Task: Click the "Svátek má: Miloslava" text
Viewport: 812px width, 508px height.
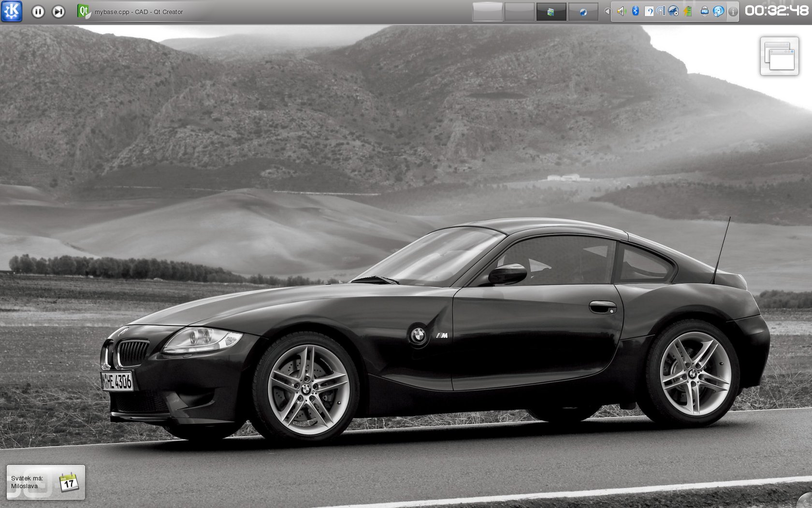Action: 27,482
